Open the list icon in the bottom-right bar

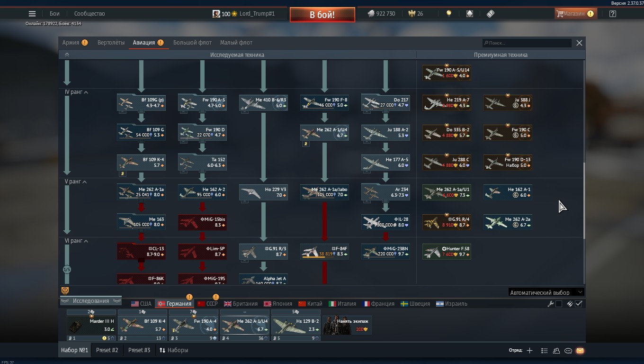click(x=544, y=351)
